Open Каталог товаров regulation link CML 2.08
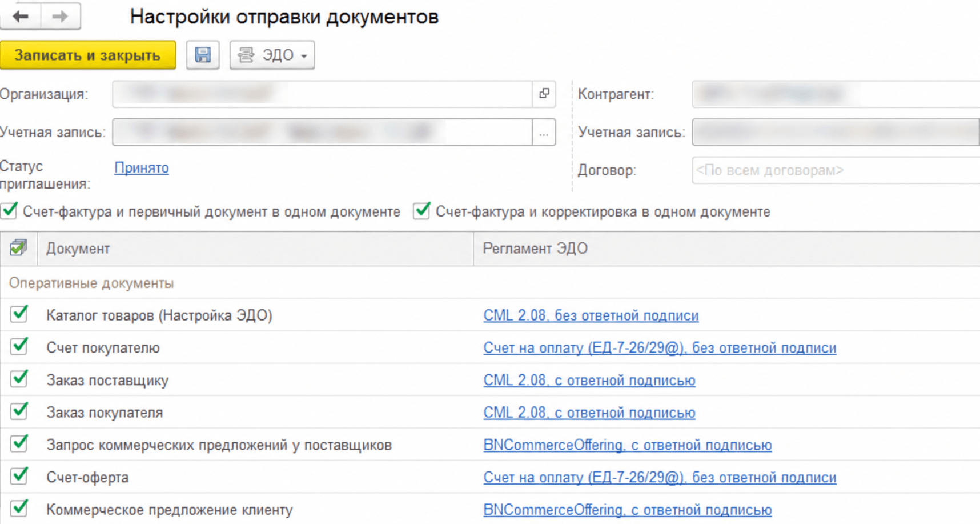This screenshot has height=524, width=980. click(591, 315)
